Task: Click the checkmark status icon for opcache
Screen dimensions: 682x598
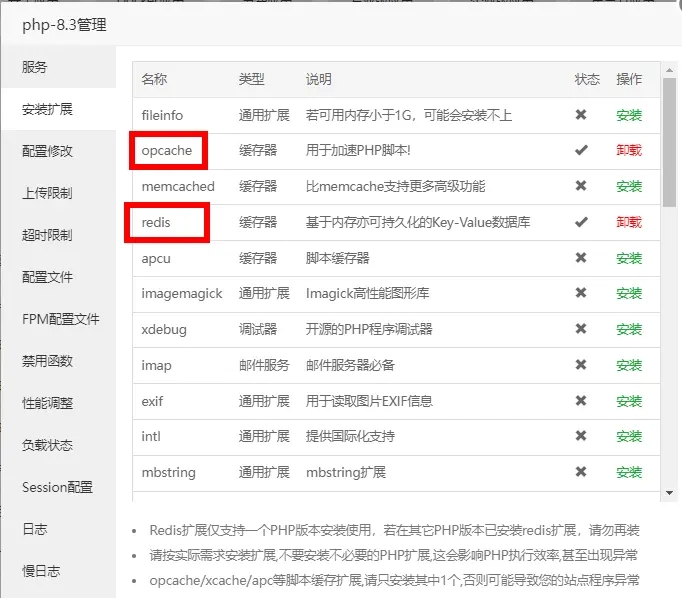Action: (x=581, y=150)
